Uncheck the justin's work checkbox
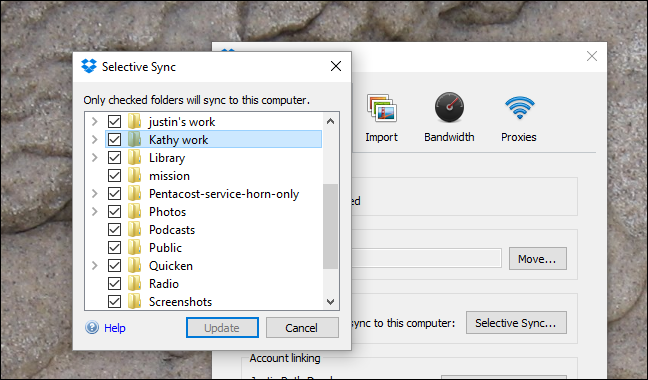The height and width of the screenshot is (380, 648). tap(114, 121)
